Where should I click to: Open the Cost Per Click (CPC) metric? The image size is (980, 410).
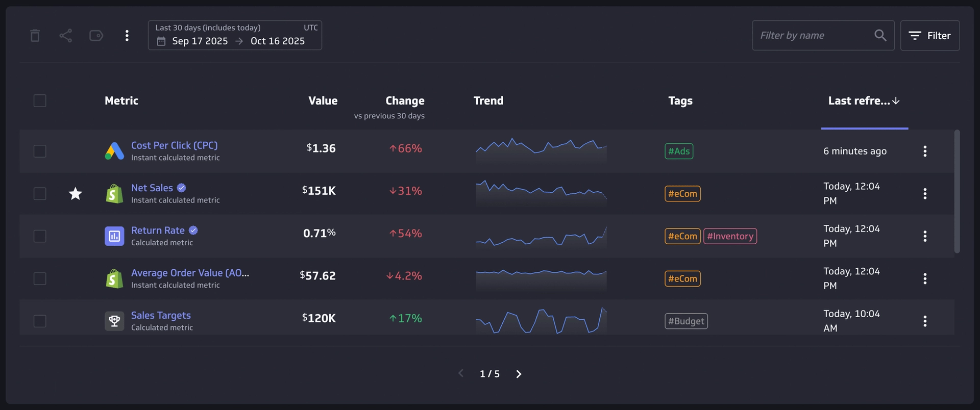[x=174, y=145]
